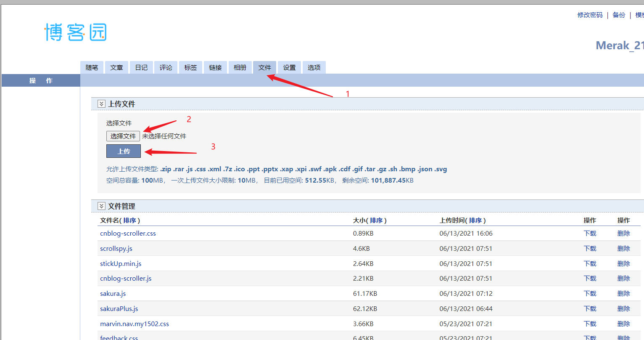Click the 选择文件 file chooser button
644x340 pixels.
[123, 136]
